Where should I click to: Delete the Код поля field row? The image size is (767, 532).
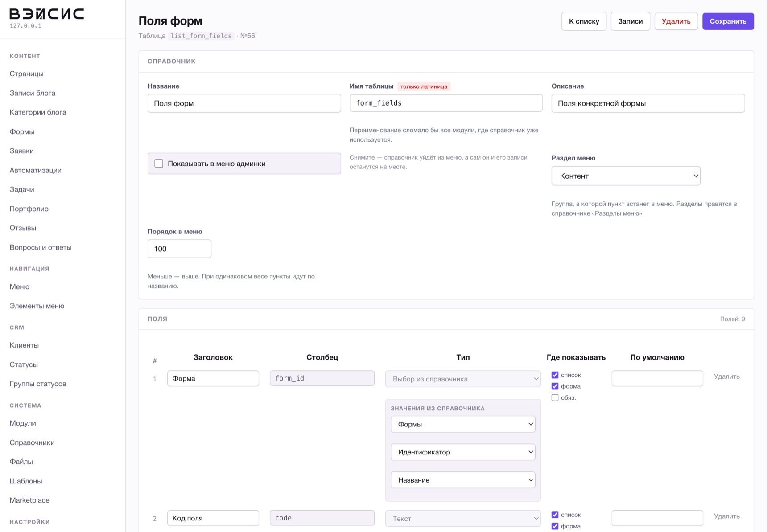pyautogui.click(x=726, y=516)
